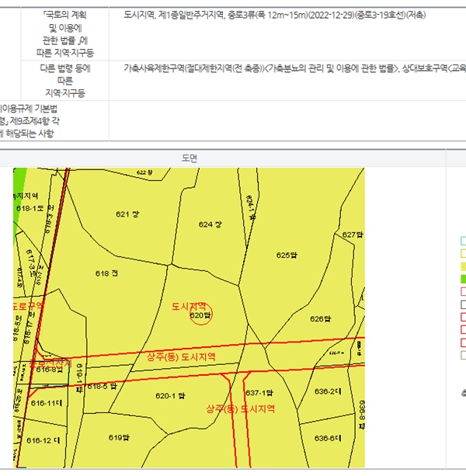
Task: Click the cyan outlined legend box
Action: 463,240
